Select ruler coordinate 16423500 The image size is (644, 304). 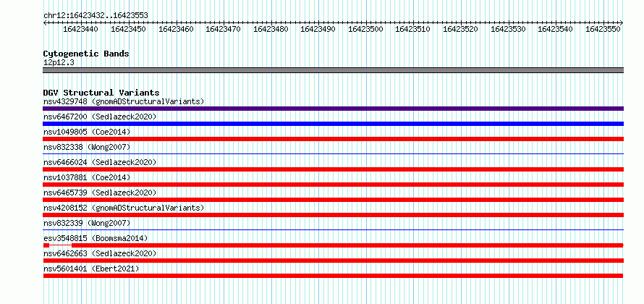click(365, 29)
